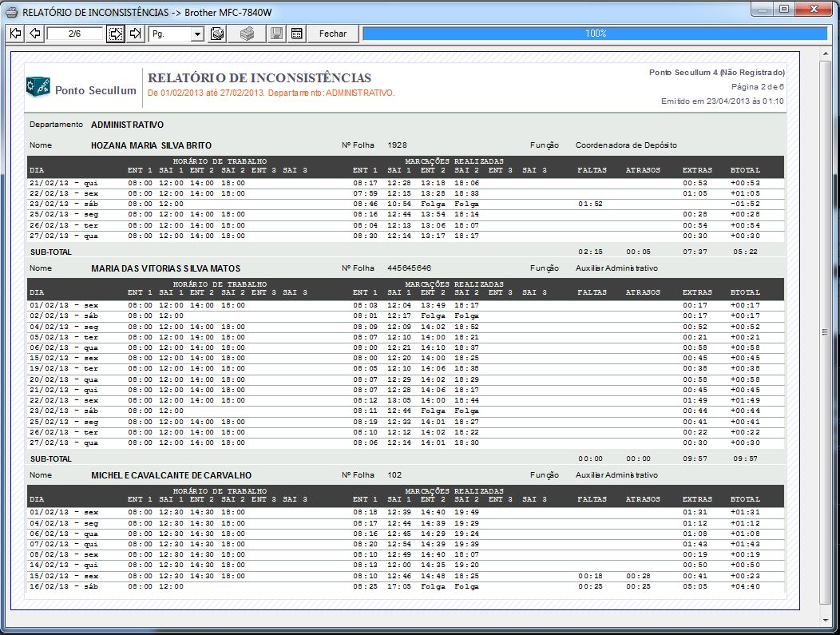The height and width of the screenshot is (635, 840).
Task: Click employee name MARIA DAS VITORIAS SILVA MATOS
Action: coord(165,268)
